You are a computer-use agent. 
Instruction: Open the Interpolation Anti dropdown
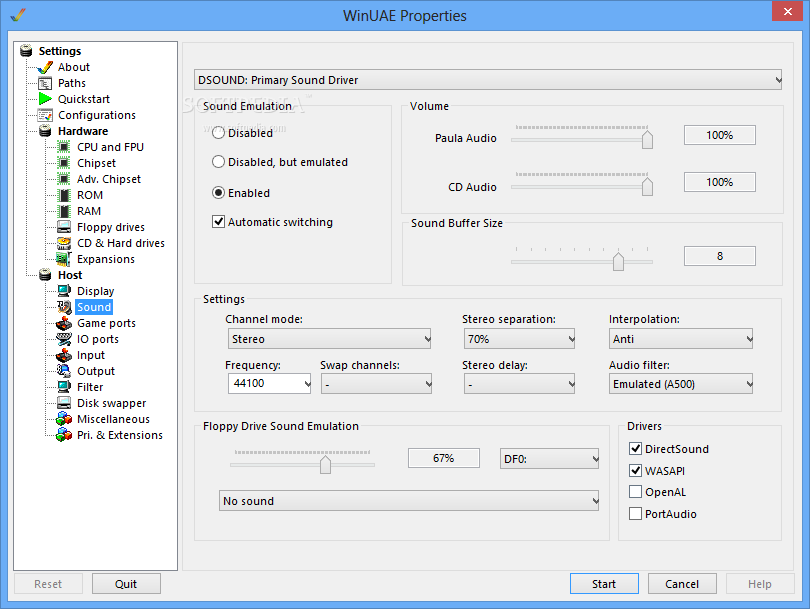680,339
